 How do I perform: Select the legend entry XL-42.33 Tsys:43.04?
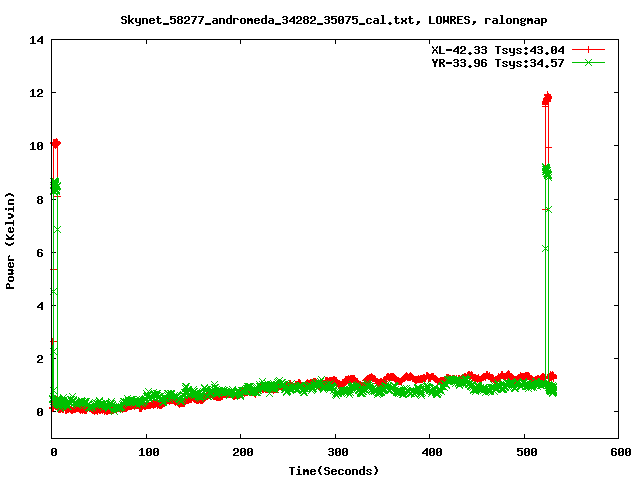tap(498, 50)
